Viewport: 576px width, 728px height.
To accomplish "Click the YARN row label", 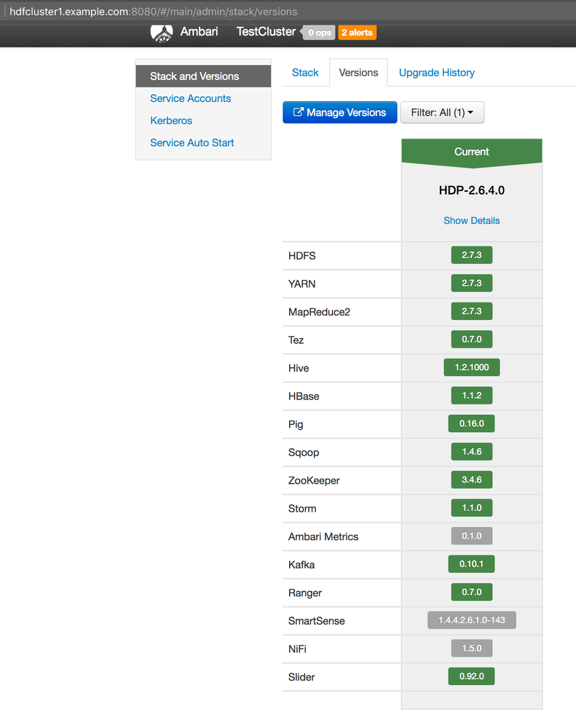I will [x=302, y=283].
